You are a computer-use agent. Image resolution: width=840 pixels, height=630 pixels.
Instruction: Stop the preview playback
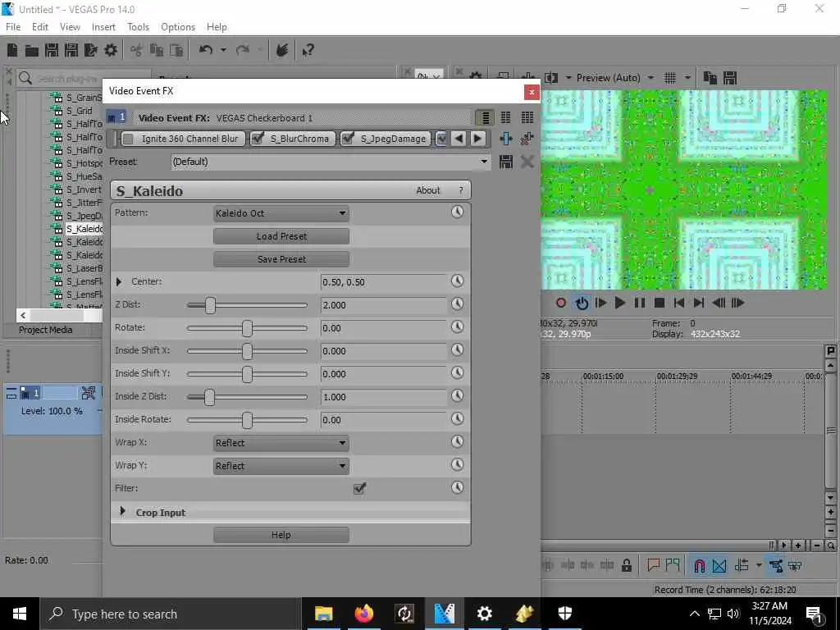[660, 304]
